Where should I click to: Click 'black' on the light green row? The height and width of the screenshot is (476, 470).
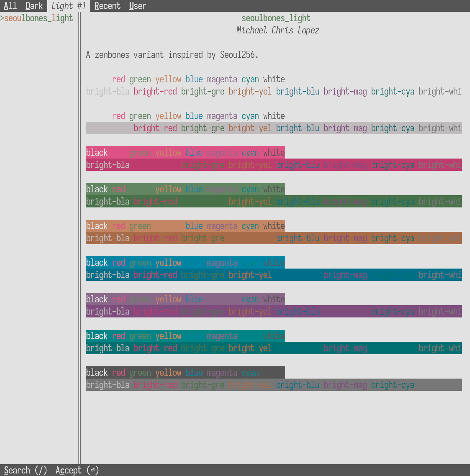97,189
